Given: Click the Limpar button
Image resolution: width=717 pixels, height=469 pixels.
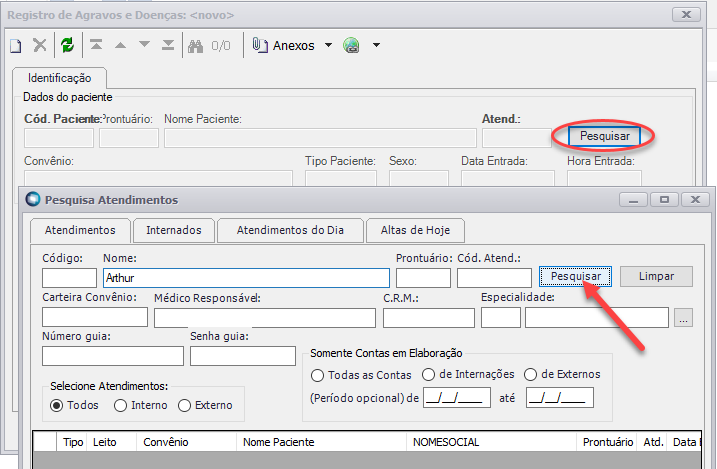Looking at the screenshot, I should click(656, 277).
